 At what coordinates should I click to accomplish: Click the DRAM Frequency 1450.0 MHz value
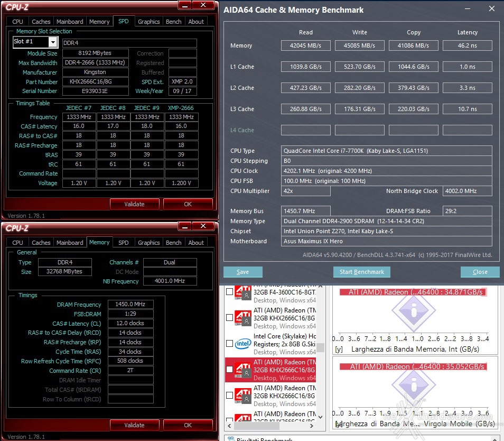130,304
